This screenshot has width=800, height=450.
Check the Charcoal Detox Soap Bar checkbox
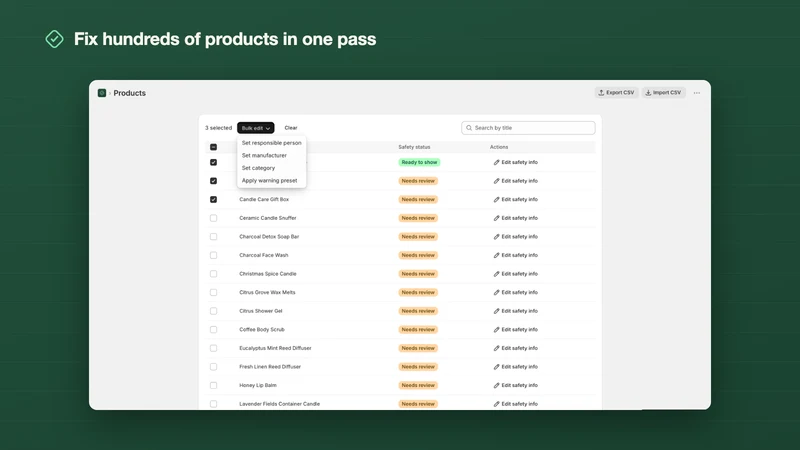pyautogui.click(x=213, y=237)
